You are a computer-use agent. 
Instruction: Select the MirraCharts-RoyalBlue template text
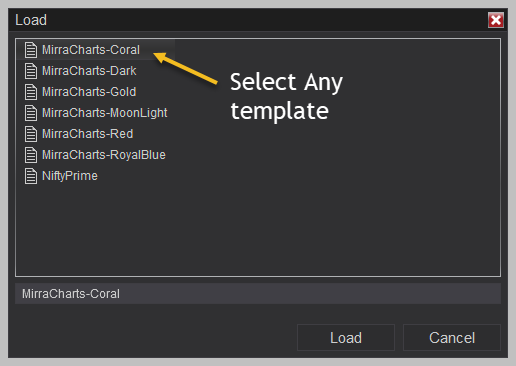point(104,155)
